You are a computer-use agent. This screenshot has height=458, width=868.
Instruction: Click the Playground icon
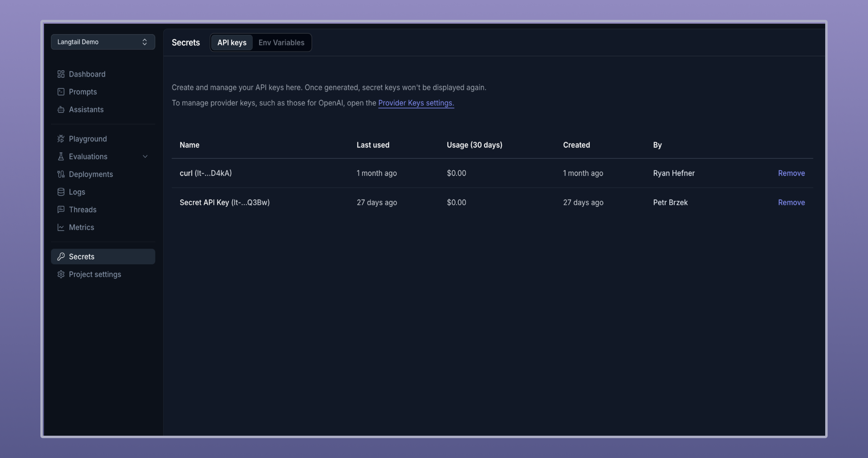click(61, 139)
